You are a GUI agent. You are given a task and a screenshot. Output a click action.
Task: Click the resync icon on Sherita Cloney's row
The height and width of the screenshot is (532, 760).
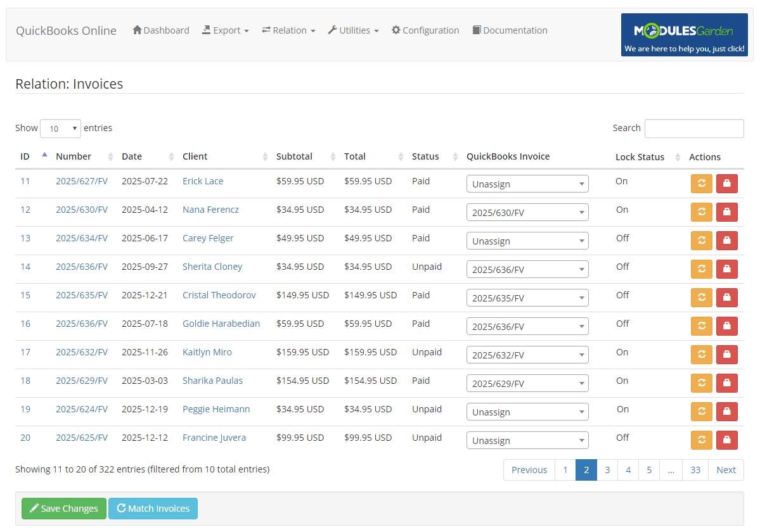[701, 269]
